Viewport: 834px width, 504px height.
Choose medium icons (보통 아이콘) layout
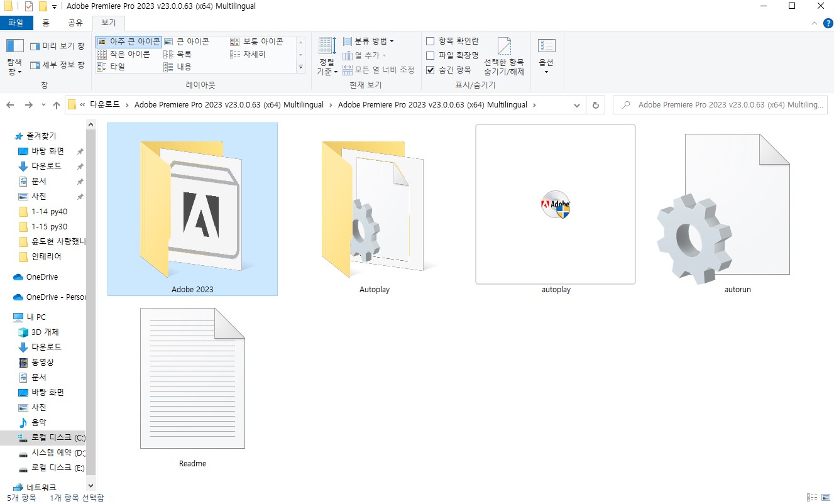coord(256,41)
